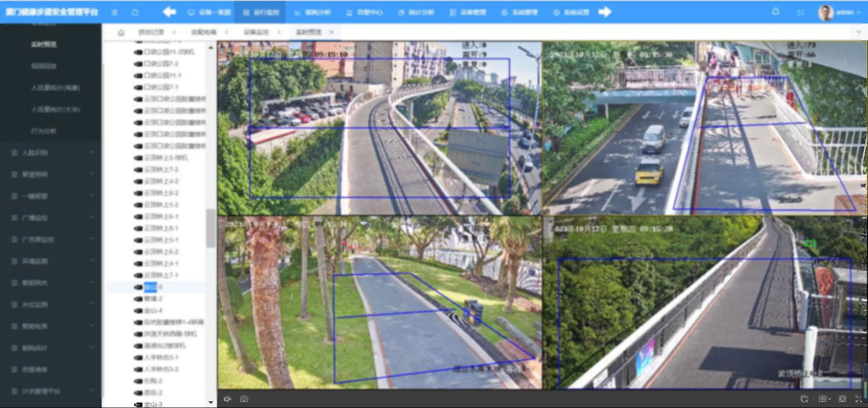Expand the 环境监测 sidebar menu
The height and width of the screenshot is (408, 868).
click(50, 262)
